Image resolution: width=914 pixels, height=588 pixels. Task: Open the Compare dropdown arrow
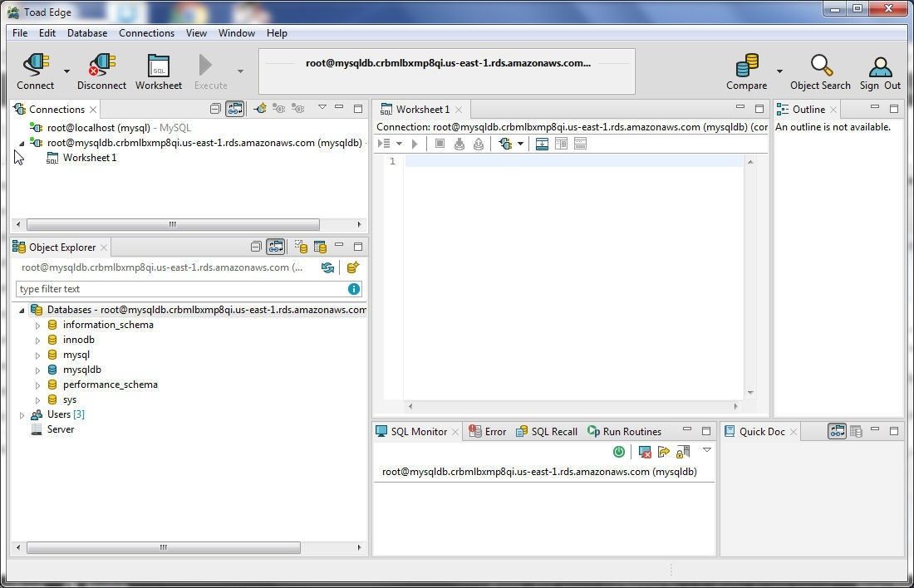click(779, 71)
